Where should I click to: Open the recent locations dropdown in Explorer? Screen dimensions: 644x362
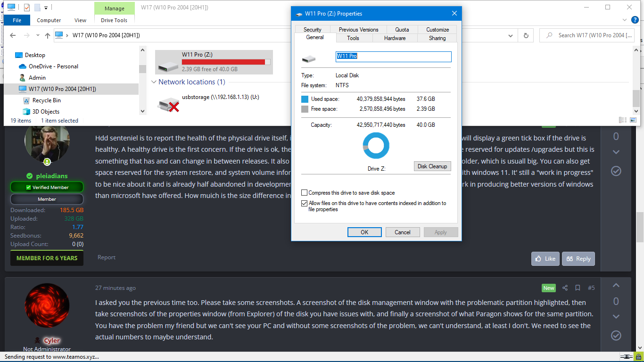37,35
